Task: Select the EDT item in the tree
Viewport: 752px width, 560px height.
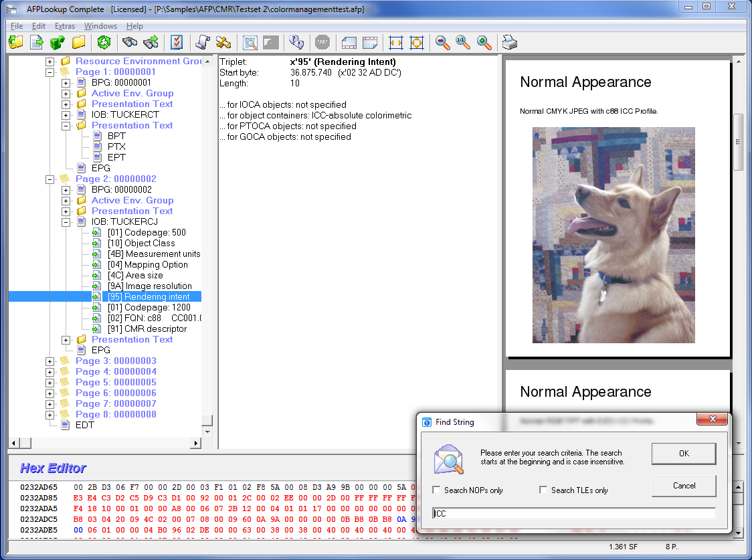Action: 85,426
